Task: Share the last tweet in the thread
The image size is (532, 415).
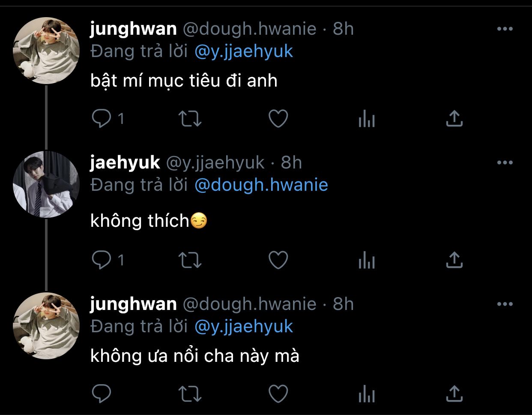Action: click(x=454, y=394)
